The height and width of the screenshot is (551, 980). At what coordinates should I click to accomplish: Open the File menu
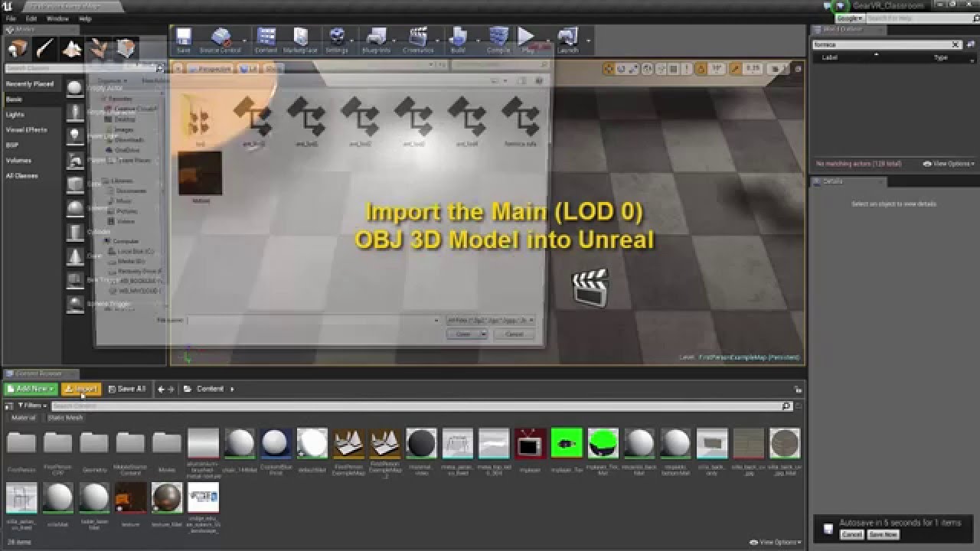11,18
